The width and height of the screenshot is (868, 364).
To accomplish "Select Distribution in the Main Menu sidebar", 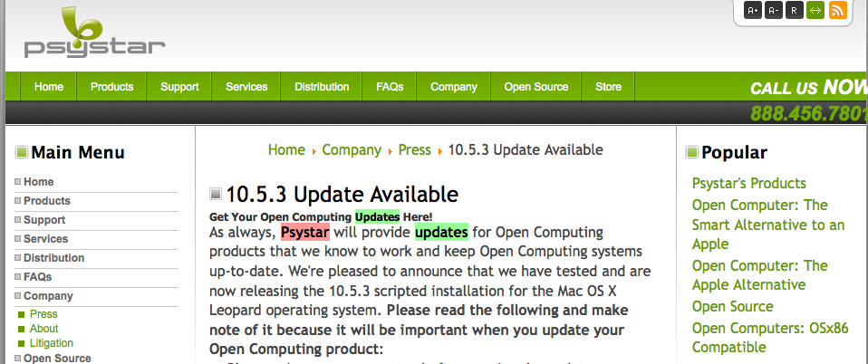I will point(54,258).
